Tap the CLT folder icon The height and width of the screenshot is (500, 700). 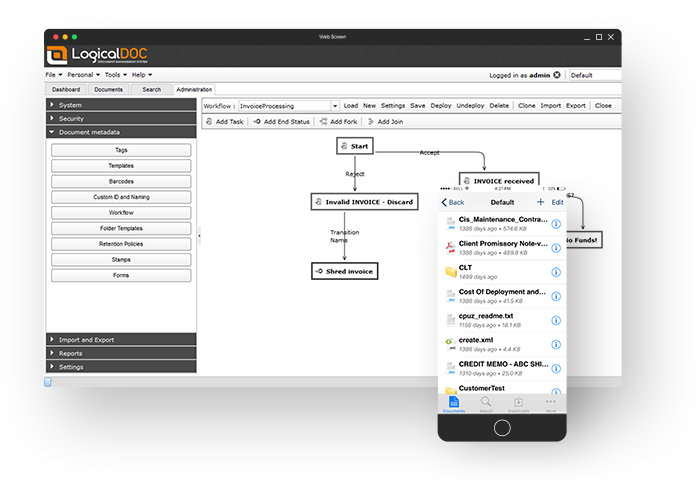451,271
